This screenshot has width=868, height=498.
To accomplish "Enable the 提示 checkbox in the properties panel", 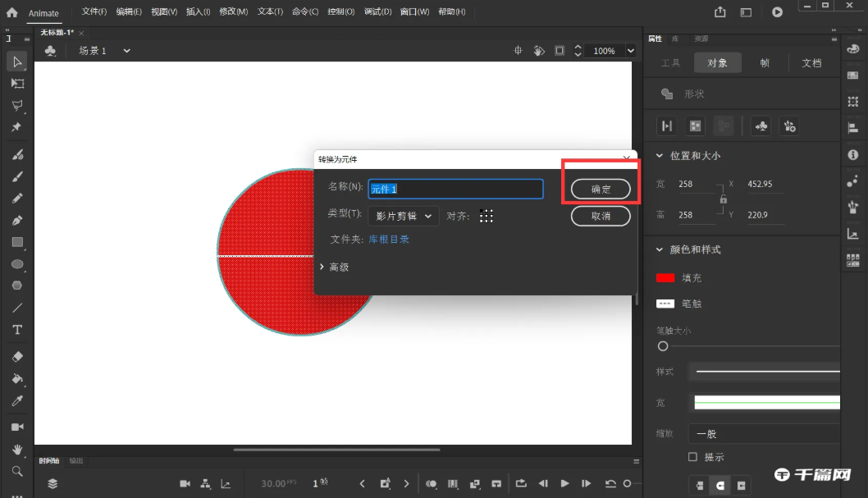I will (x=693, y=457).
